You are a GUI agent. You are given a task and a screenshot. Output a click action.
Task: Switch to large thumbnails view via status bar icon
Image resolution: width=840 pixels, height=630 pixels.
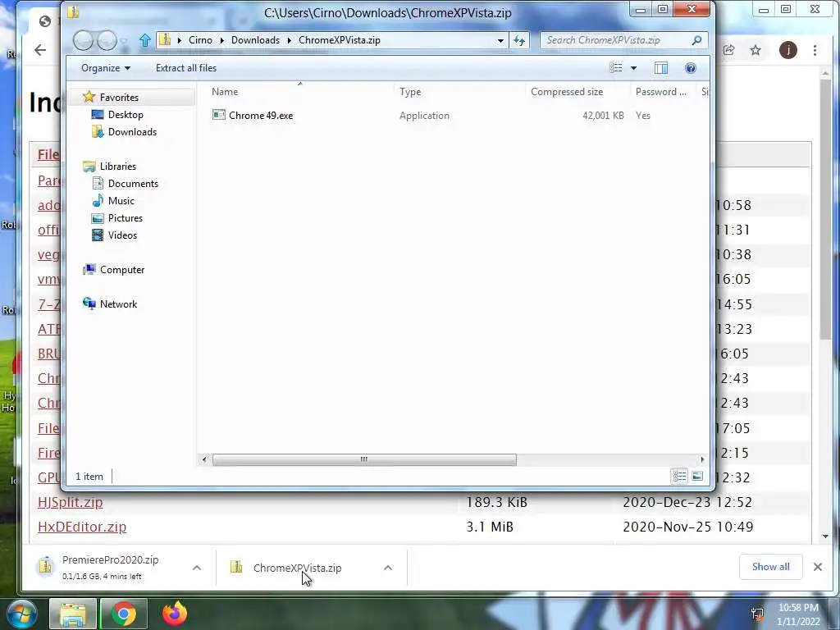tap(697, 476)
